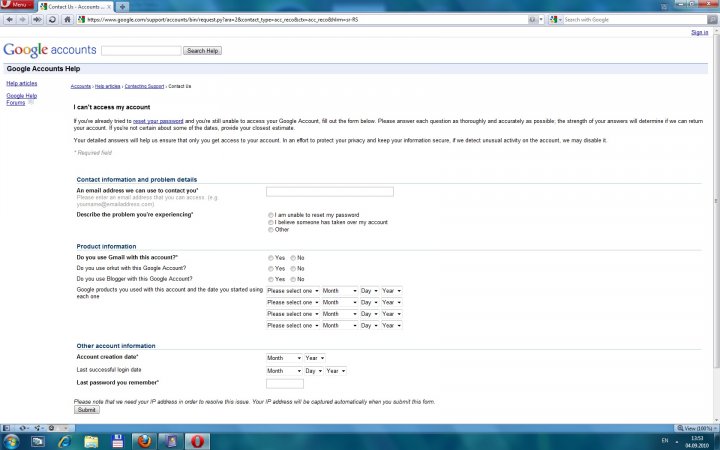This screenshot has width=720, height=450.
Task: Open the closed tabs trash icon
Action: coord(664,6)
